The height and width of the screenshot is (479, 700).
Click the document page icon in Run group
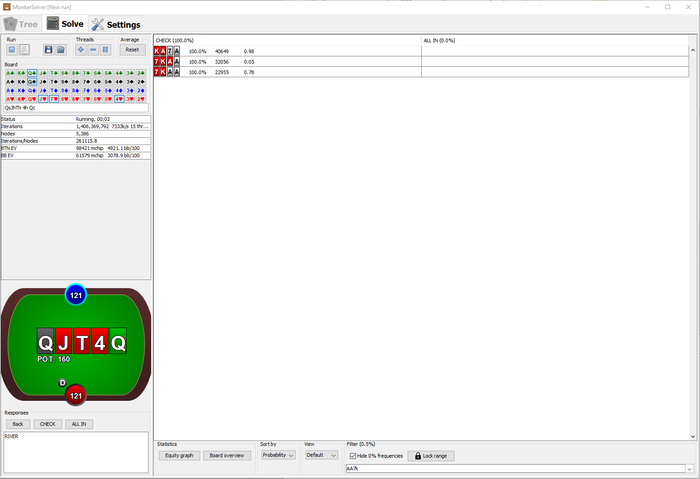(25, 50)
